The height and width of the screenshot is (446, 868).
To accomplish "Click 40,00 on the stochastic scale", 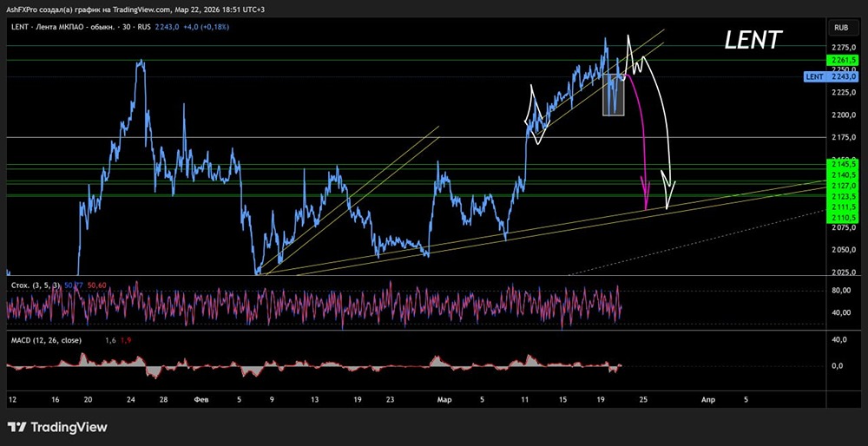I will 839,312.
